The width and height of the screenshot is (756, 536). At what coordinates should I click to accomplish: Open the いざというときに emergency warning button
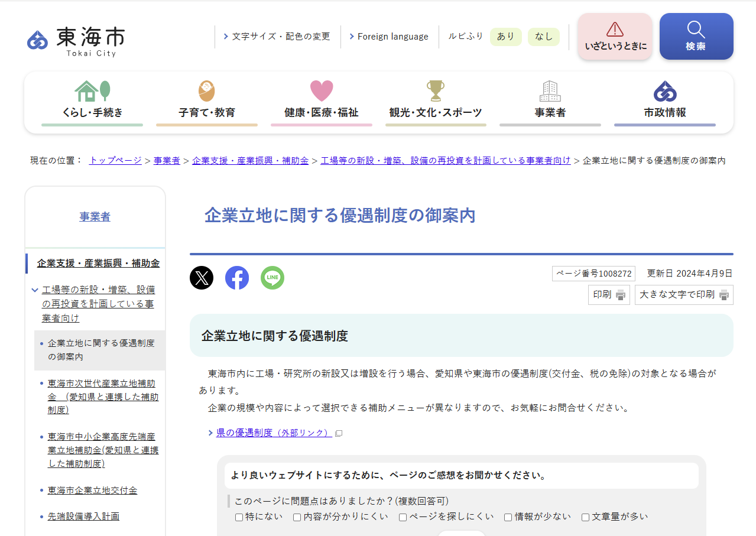(x=615, y=37)
